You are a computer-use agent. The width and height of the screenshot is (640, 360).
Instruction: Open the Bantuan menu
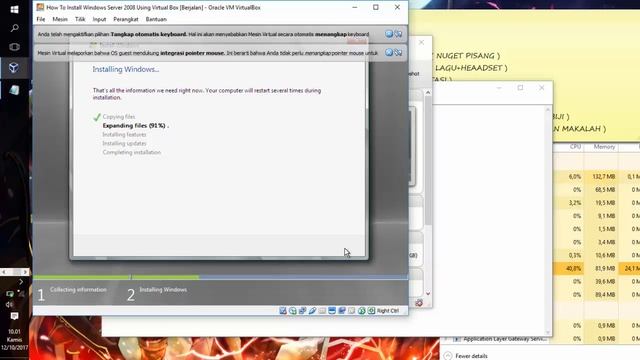tap(156, 19)
